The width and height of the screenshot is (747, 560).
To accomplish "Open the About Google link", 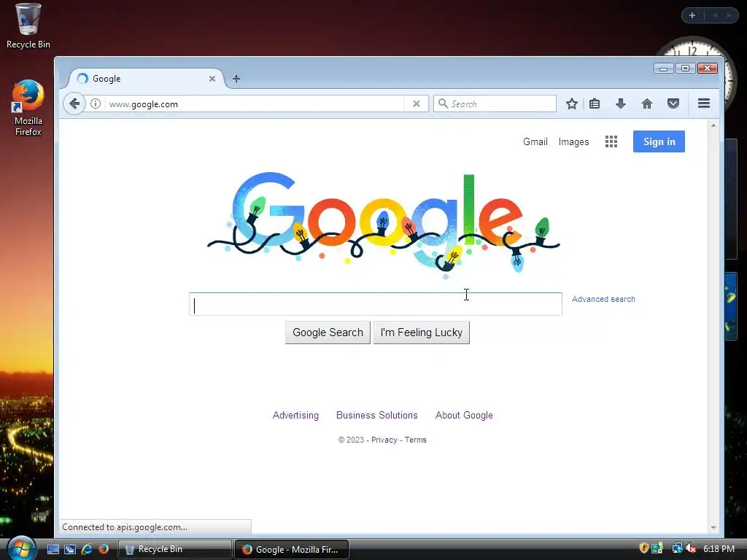I will pos(464,415).
